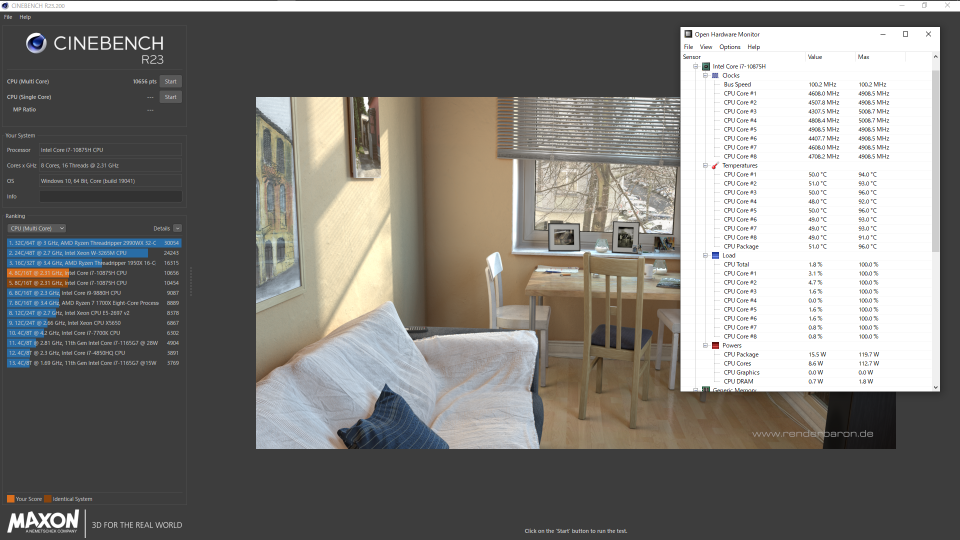Open View menu in Open Hardware Monitor
The width and height of the screenshot is (960, 540).
coord(706,47)
